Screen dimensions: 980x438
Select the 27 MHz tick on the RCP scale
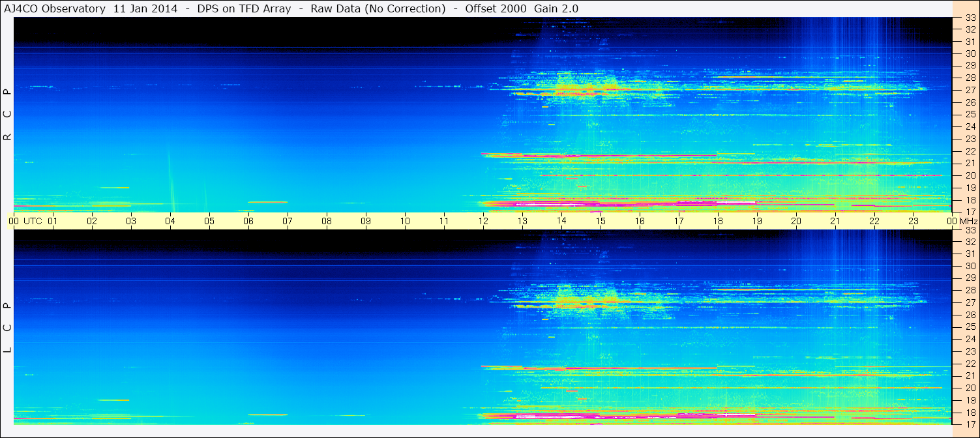(x=970, y=90)
